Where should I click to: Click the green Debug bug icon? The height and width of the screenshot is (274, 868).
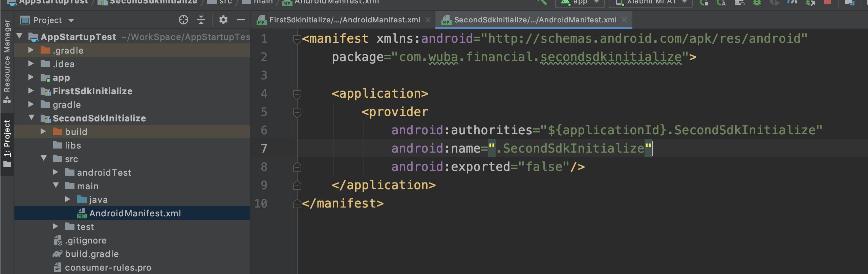pos(757,2)
